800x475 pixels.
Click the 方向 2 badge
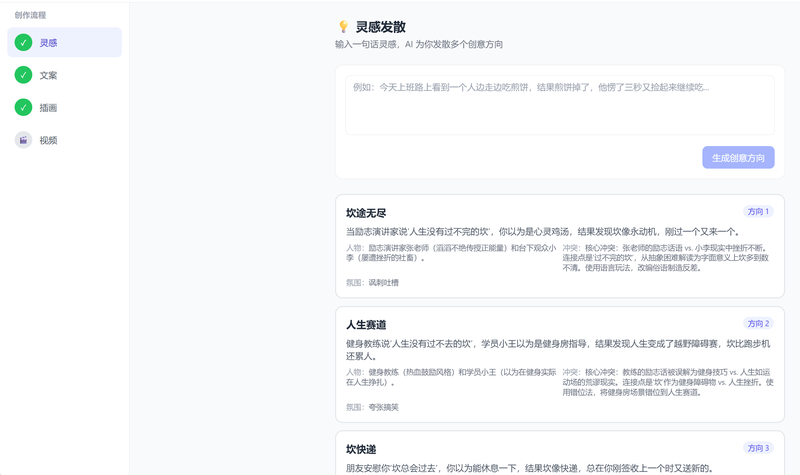758,323
